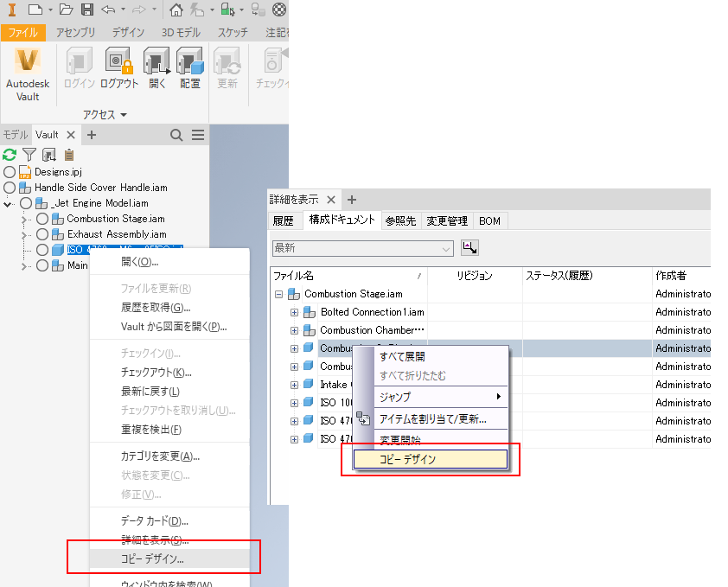Switch to the モデル browser tab
728x587 pixels.
point(16,135)
